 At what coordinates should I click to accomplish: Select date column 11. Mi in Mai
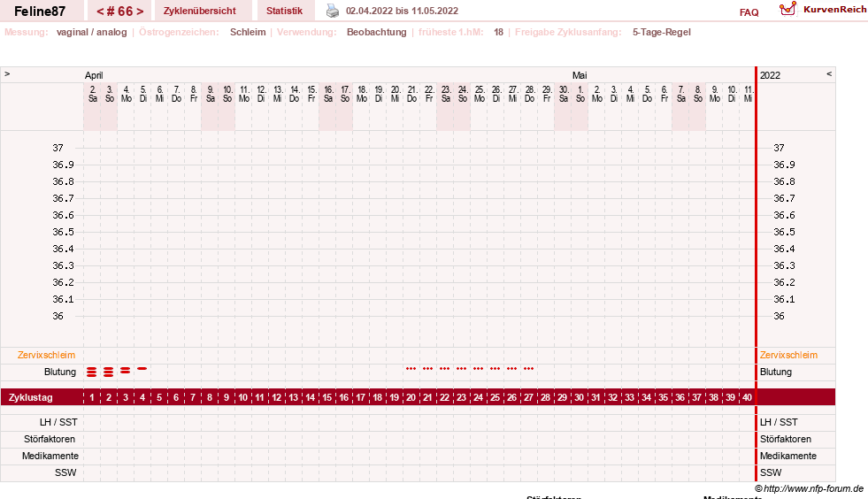(x=748, y=94)
